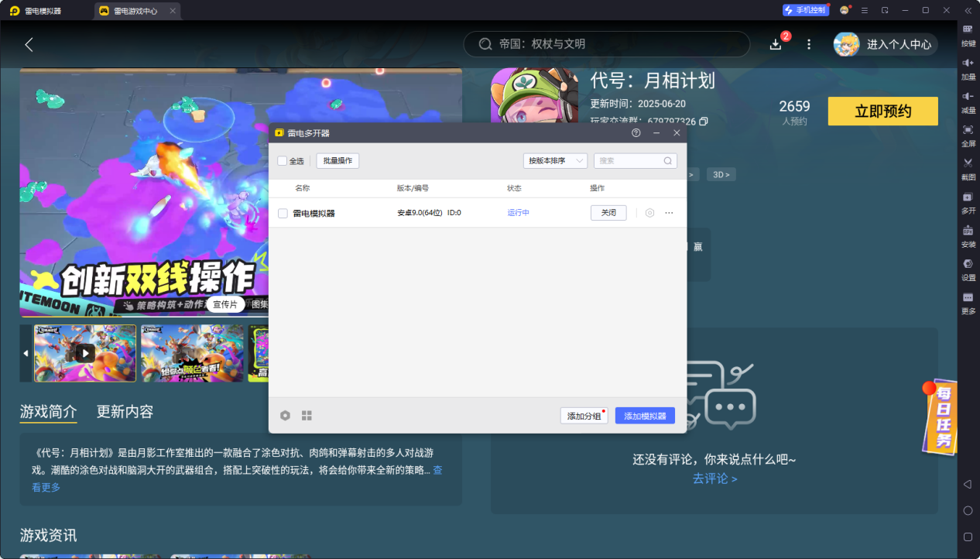Click the 手机控制 button
This screenshot has height=559, width=980.
tap(804, 10)
